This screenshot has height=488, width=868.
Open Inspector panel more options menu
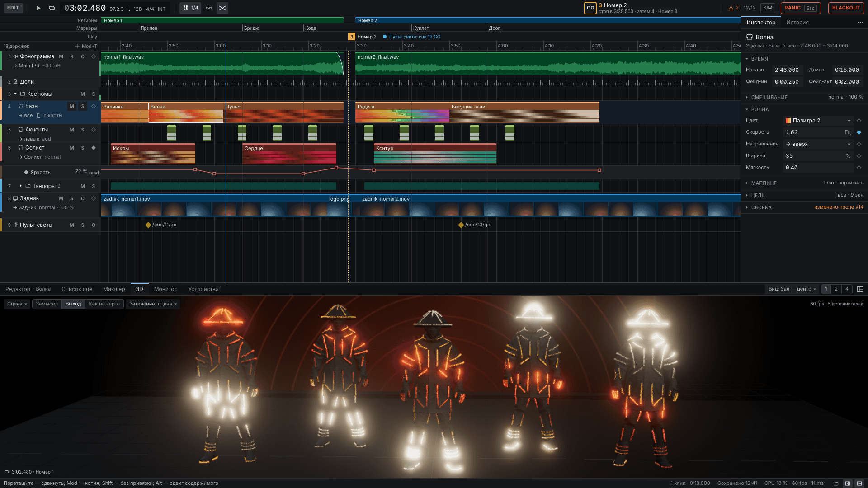[x=860, y=23]
